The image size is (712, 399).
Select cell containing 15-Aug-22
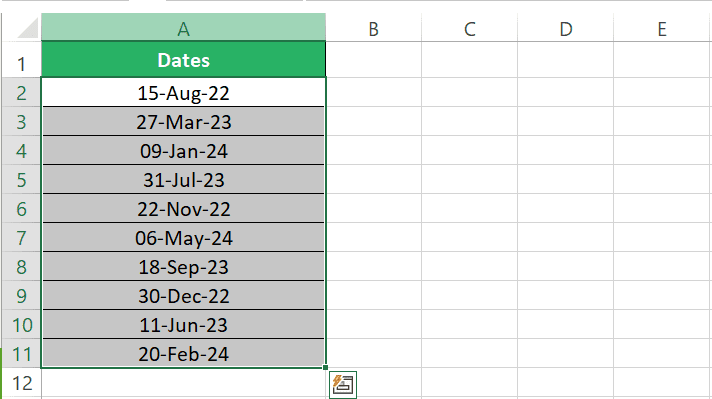(x=183, y=93)
